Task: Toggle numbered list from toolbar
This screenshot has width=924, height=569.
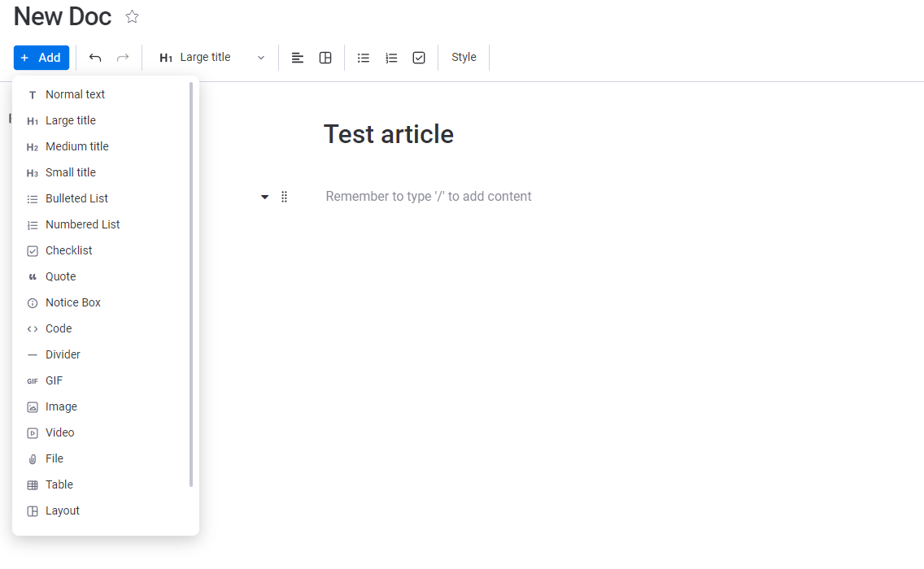Action: 391,58
